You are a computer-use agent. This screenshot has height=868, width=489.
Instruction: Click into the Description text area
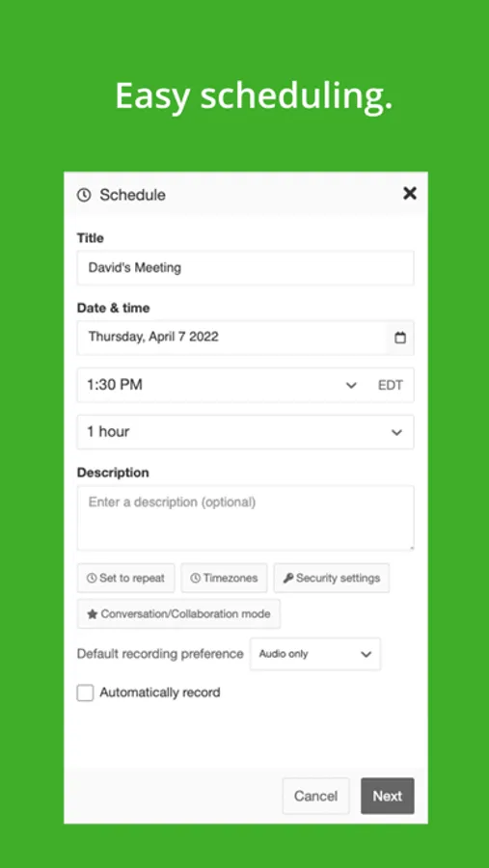(245, 518)
